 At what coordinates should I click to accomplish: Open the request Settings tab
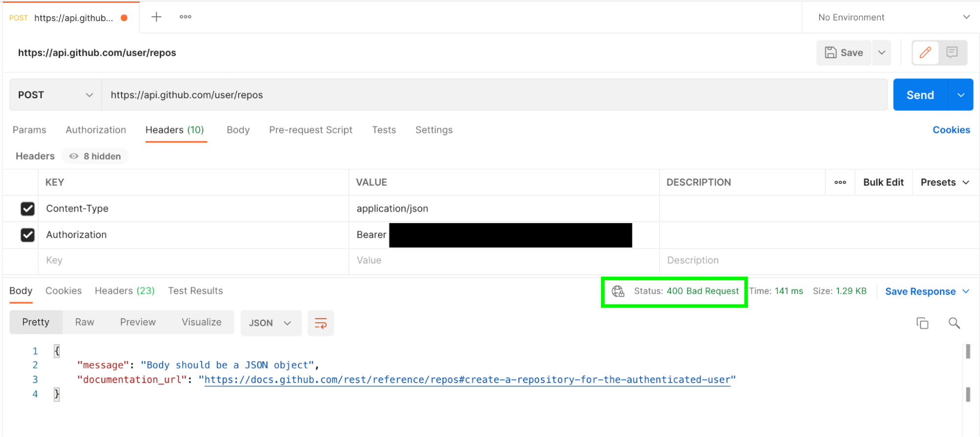(x=434, y=130)
